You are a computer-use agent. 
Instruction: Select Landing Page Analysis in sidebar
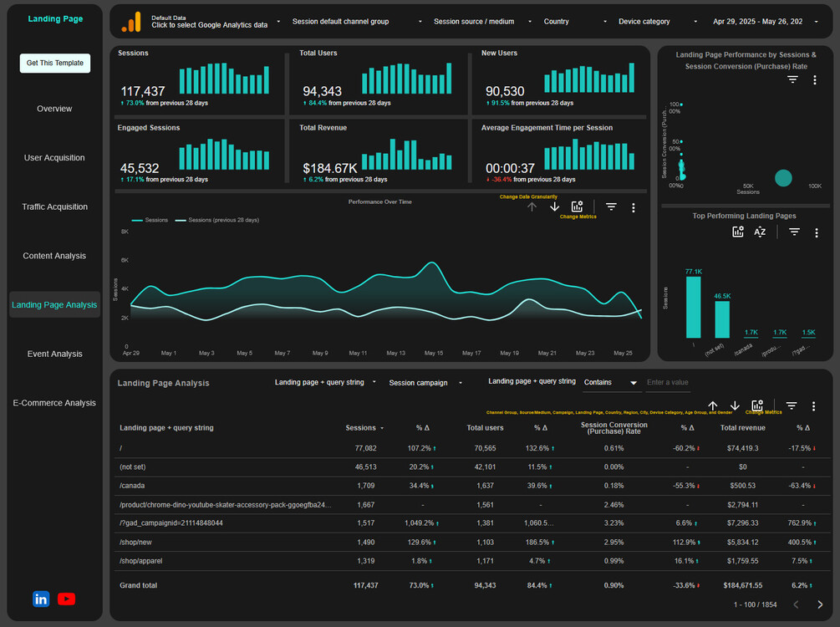(54, 305)
